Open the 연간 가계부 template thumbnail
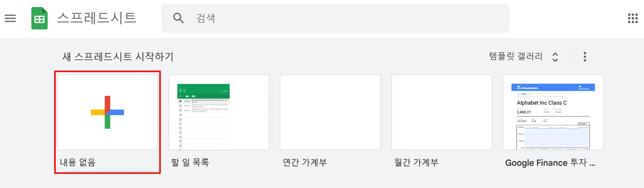The width and height of the screenshot is (644, 188). (x=330, y=112)
